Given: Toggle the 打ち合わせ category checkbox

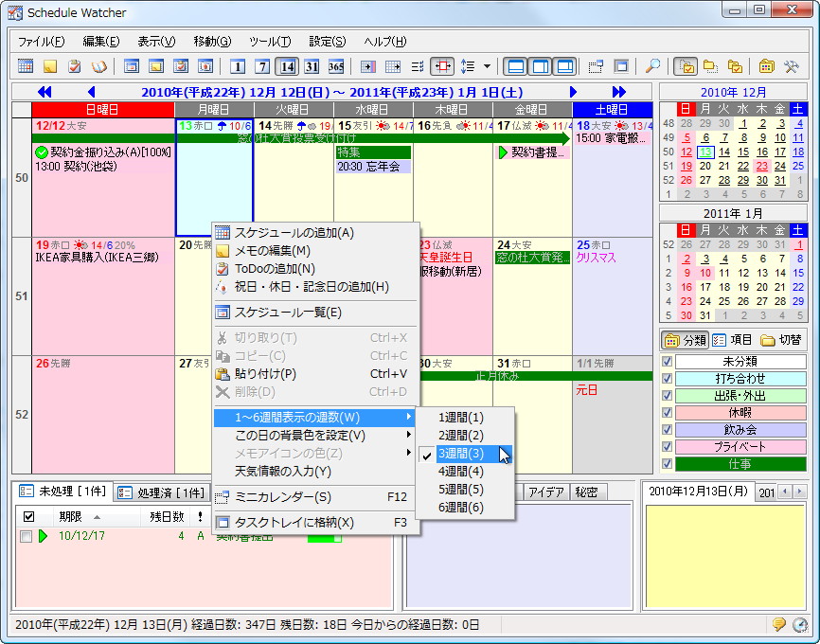Looking at the screenshot, I should 667,378.
